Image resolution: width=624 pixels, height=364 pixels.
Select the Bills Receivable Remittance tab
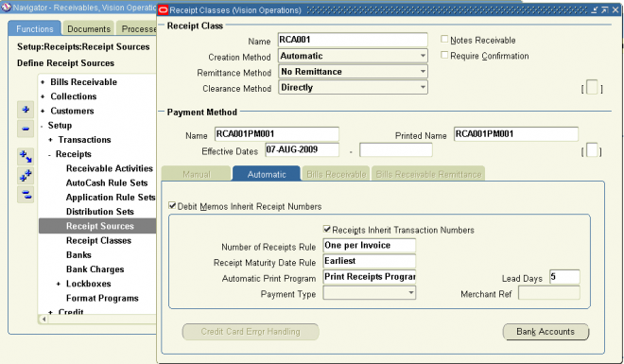(428, 174)
